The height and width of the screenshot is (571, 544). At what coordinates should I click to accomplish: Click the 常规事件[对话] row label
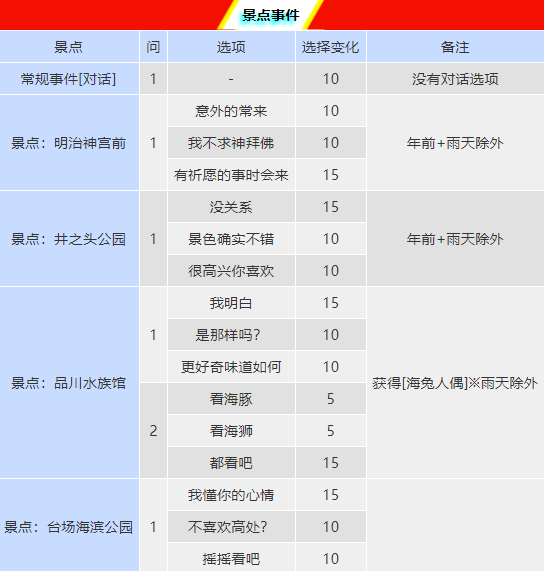tap(69, 79)
